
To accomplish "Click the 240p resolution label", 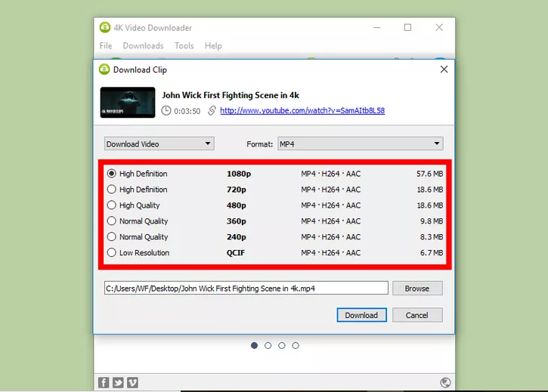I will point(237,237).
